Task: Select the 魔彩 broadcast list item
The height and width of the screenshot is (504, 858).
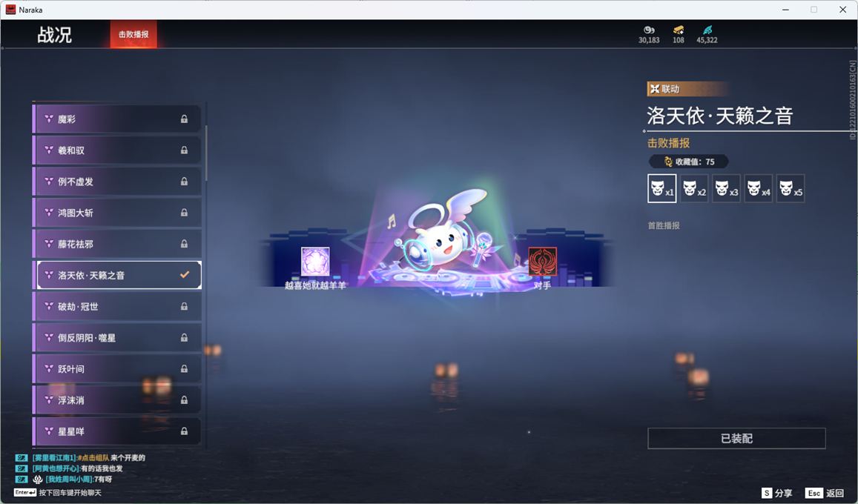Action: click(x=116, y=119)
